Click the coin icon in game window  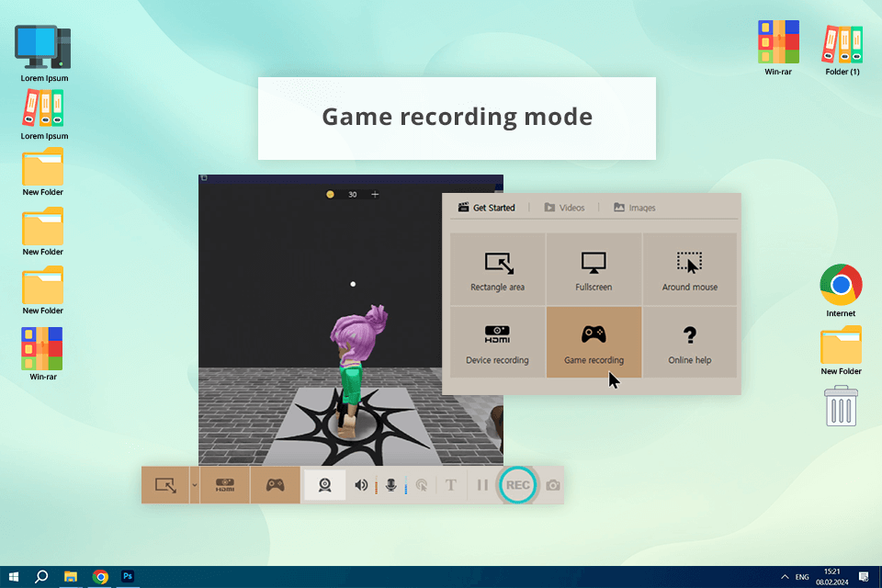(330, 195)
